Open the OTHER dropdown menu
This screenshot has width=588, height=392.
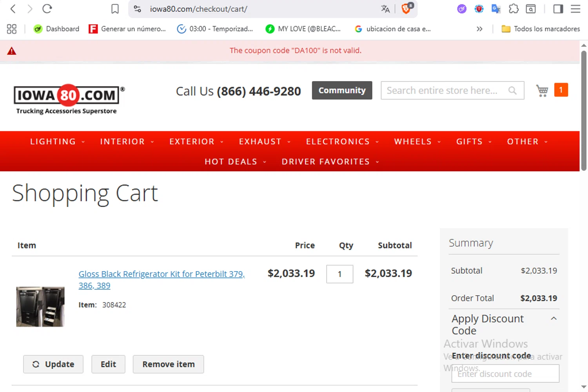527,142
